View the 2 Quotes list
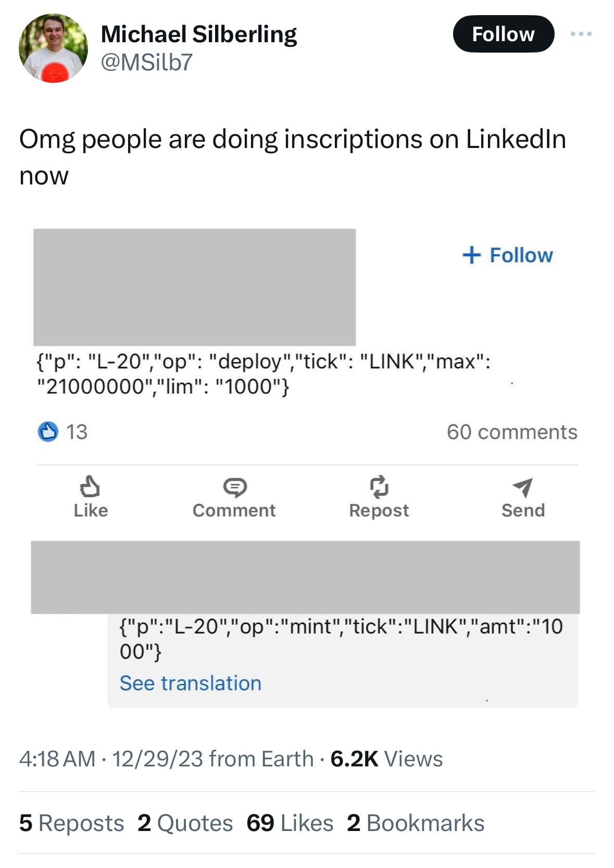614x868 pixels. (x=185, y=823)
